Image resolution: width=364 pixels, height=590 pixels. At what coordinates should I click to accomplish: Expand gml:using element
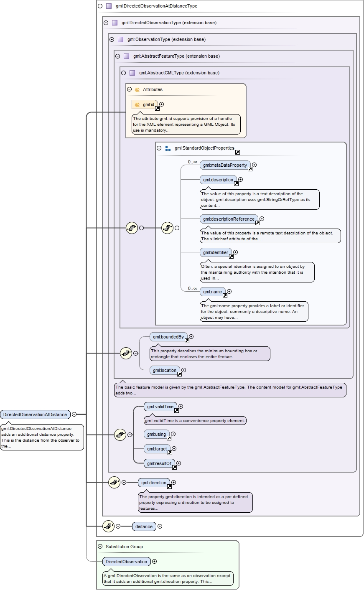click(x=173, y=434)
